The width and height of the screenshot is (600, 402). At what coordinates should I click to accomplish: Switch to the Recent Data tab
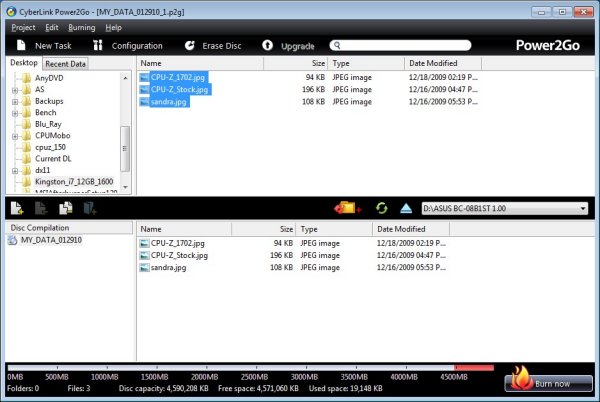point(65,64)
